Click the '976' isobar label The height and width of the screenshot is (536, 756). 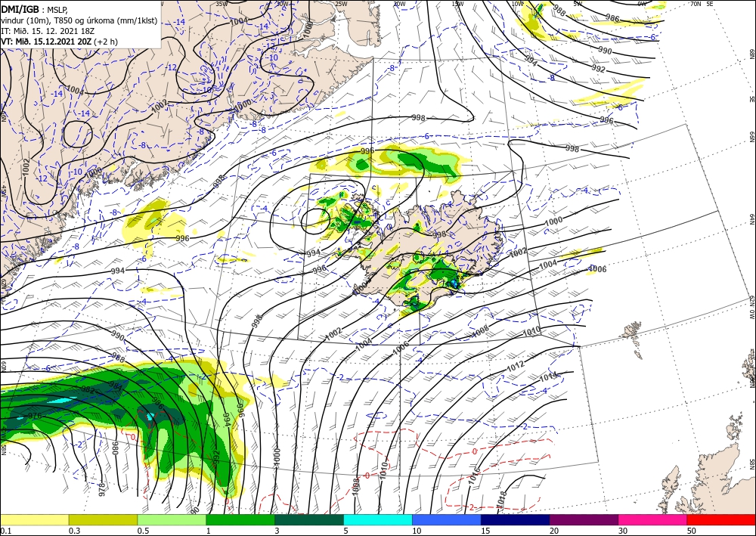coord(35,416)
